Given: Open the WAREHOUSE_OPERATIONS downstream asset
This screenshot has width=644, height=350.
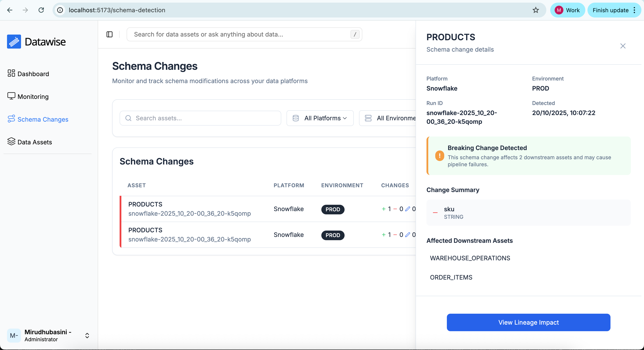Looking at the screenshot, I should click(470, 258).
